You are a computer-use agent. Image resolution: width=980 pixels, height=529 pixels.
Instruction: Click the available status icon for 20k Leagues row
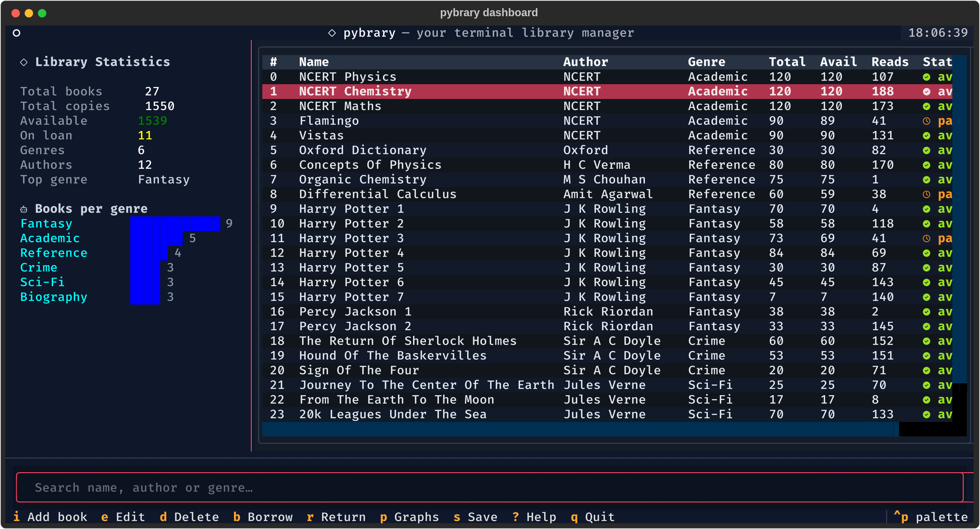[926, 415]
